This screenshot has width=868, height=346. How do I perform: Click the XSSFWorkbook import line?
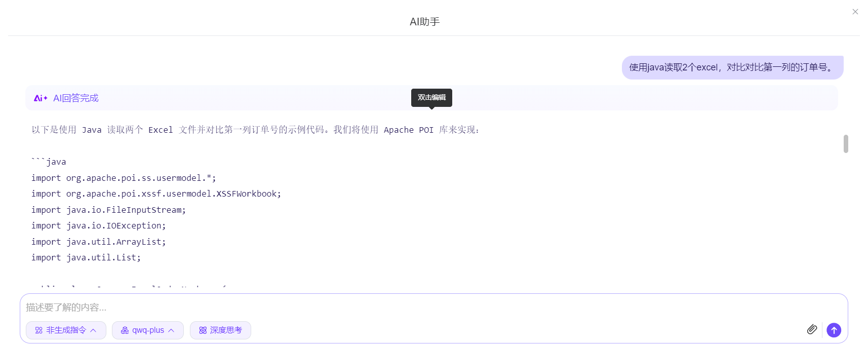click(156, 194)
